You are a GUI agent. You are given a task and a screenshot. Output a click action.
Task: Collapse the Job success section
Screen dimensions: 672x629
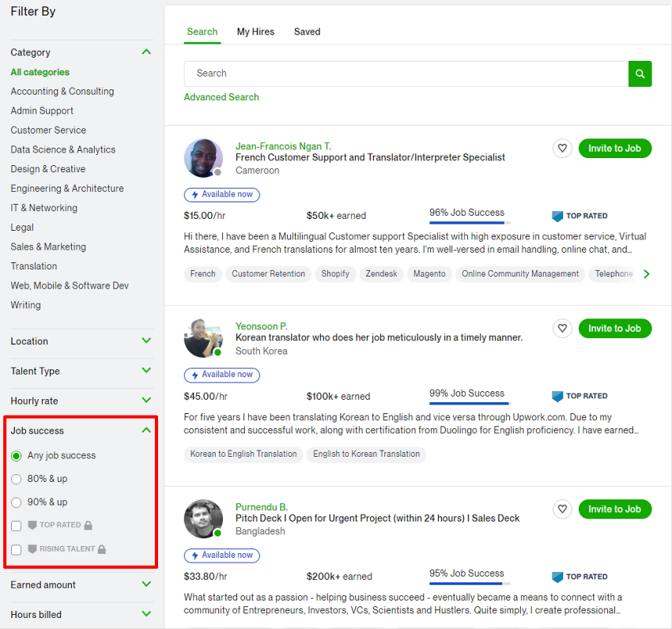coord(146,431)
